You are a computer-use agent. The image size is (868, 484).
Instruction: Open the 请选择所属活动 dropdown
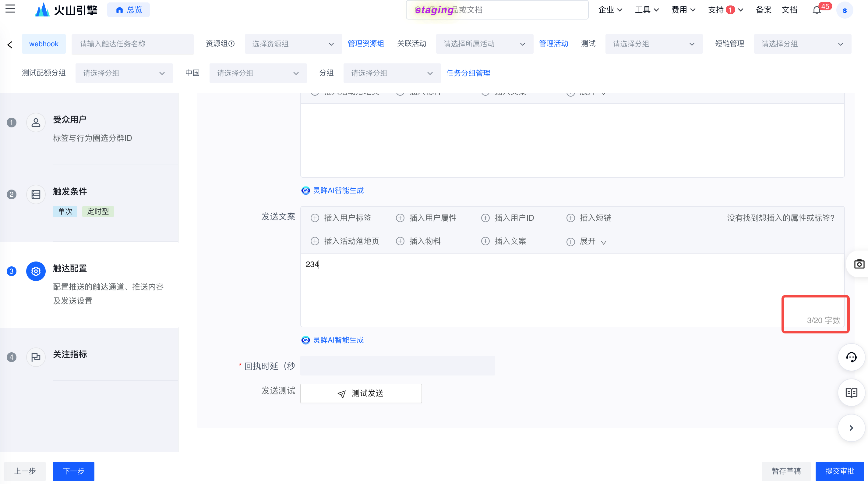(x=485, y=44)
